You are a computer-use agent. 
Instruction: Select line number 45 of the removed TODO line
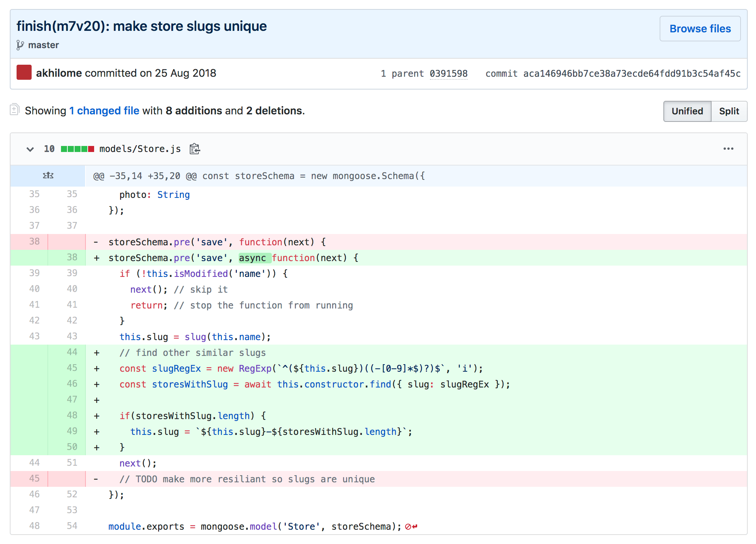tap(34, 479)
